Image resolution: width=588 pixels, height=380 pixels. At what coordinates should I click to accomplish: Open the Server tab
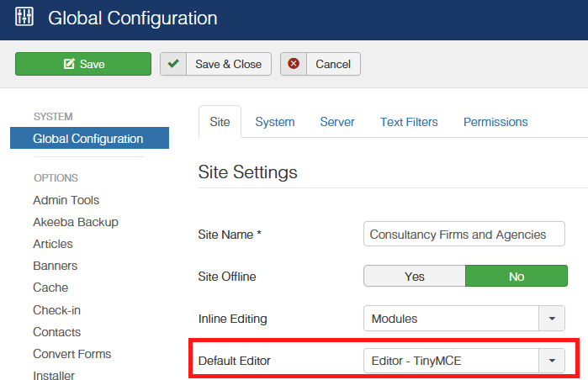(x=337, y=122)
